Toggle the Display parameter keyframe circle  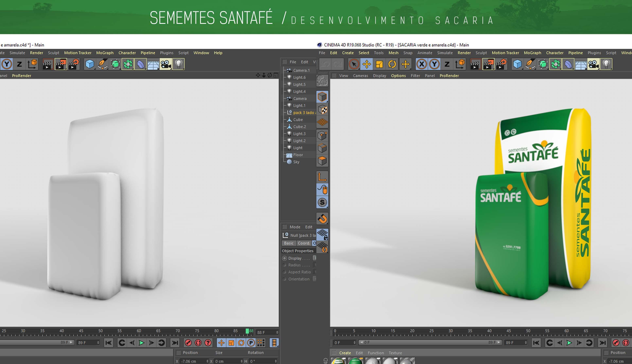coord(285,258)
